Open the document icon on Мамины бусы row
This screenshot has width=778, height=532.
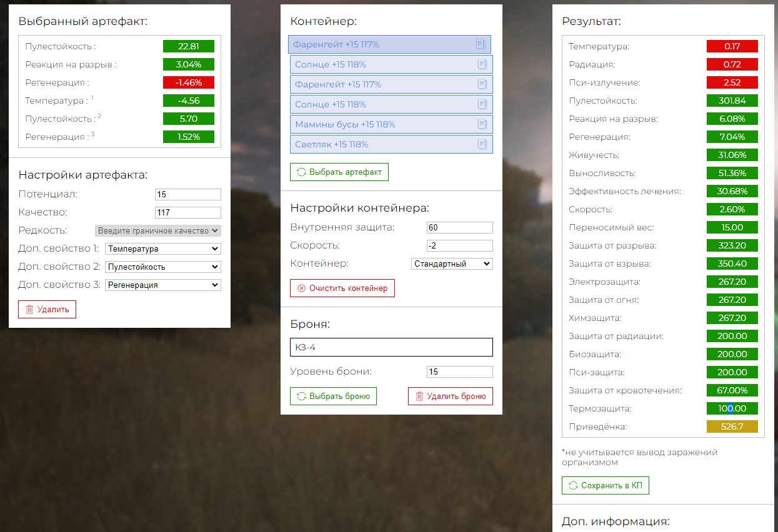click(x=482, y=124)
